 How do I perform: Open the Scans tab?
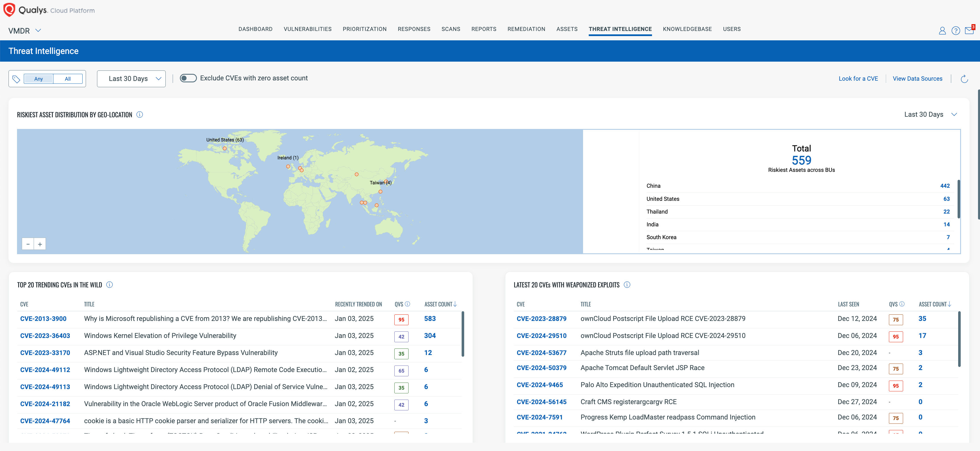pyautogui.click(x=451, y=29)
